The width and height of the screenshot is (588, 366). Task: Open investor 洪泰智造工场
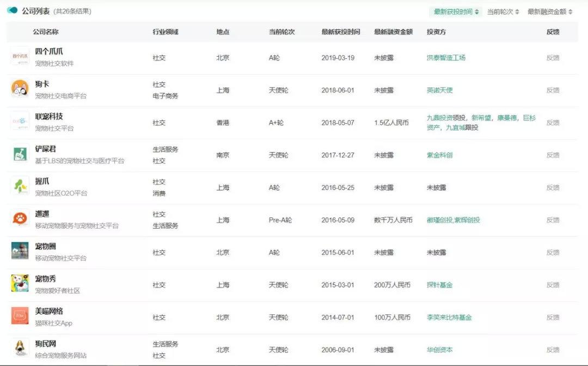[x=446, y=58]
